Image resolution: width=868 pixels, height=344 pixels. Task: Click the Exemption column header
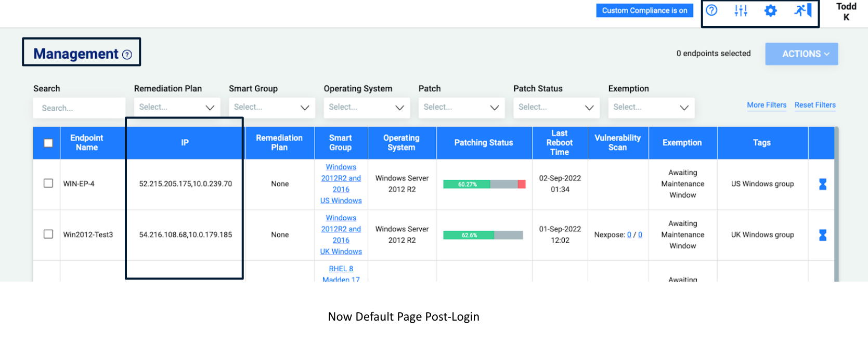682,143
